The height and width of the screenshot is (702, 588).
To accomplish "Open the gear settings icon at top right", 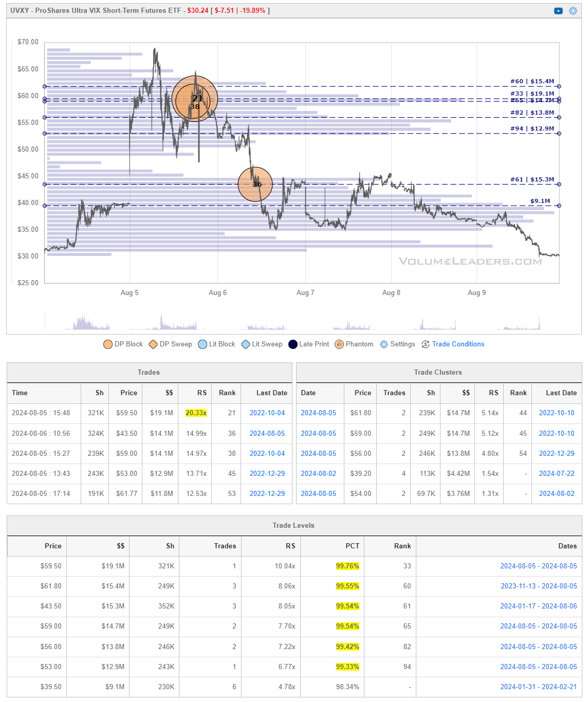I will coord(573,11).
